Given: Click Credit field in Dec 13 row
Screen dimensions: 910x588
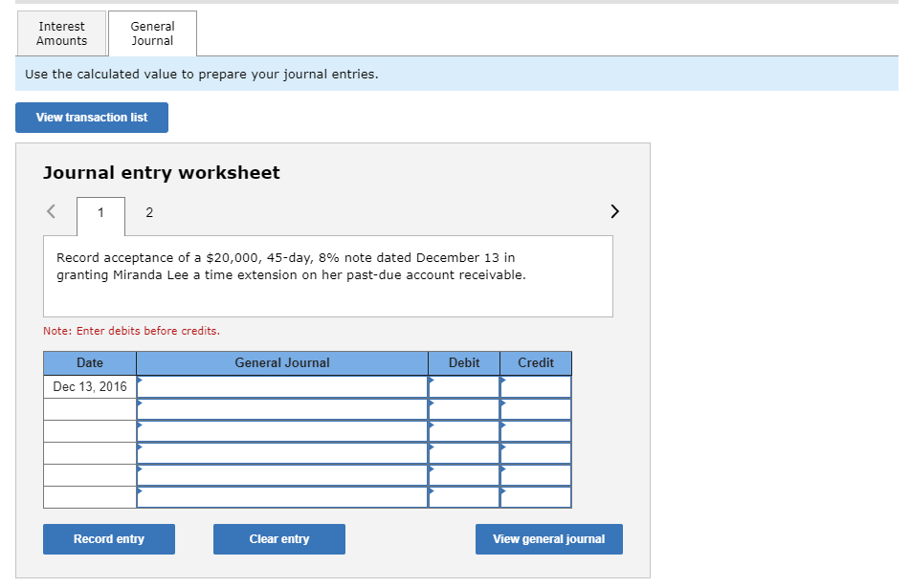Looking at the screenshot, I should tap(536, 387).
